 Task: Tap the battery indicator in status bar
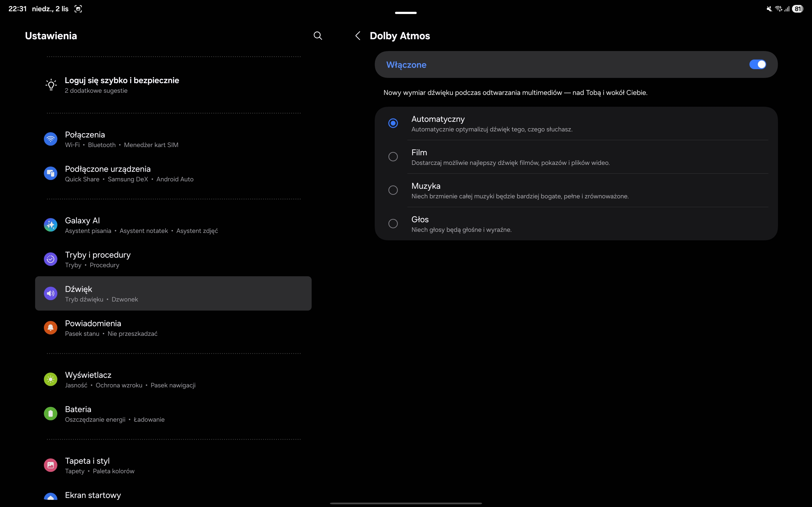(797, 9)
